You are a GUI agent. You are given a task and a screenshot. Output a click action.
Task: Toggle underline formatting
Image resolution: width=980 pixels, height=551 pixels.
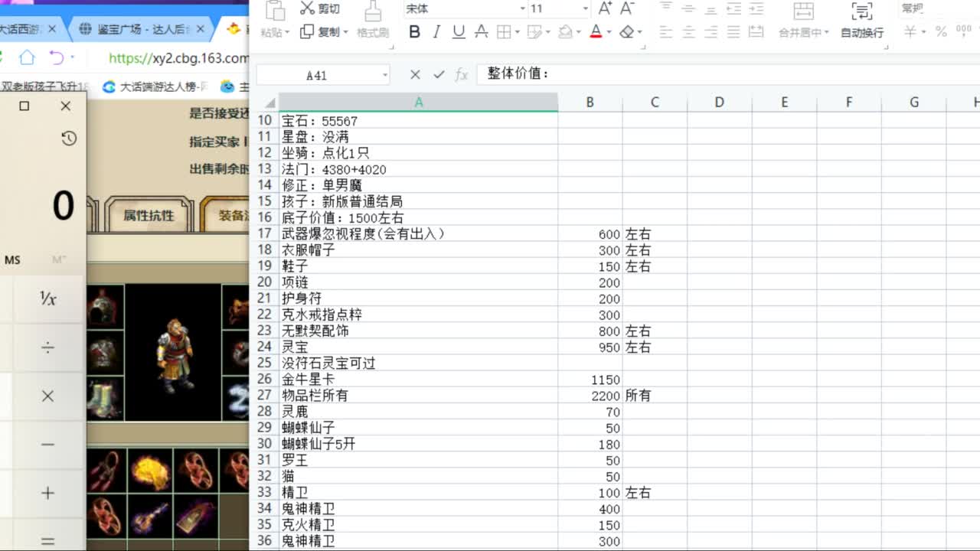point(459,32)
